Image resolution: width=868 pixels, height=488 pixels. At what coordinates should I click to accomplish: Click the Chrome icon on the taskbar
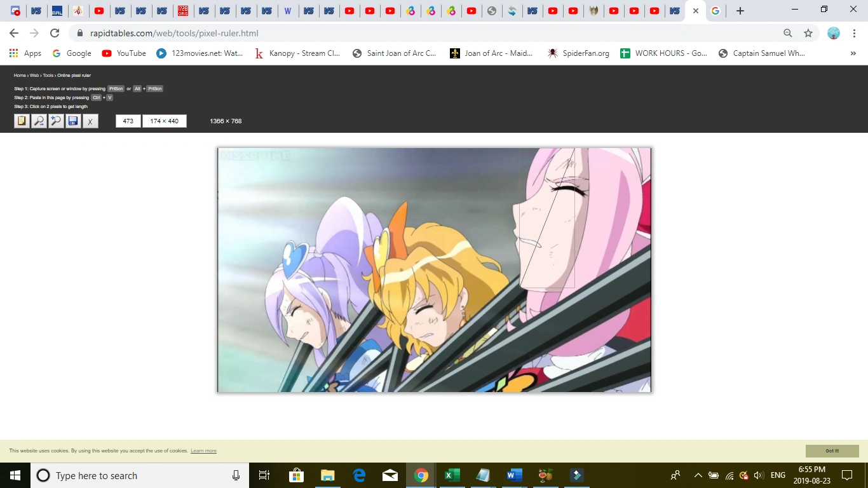pyautogui.click(x=421, y=475)
